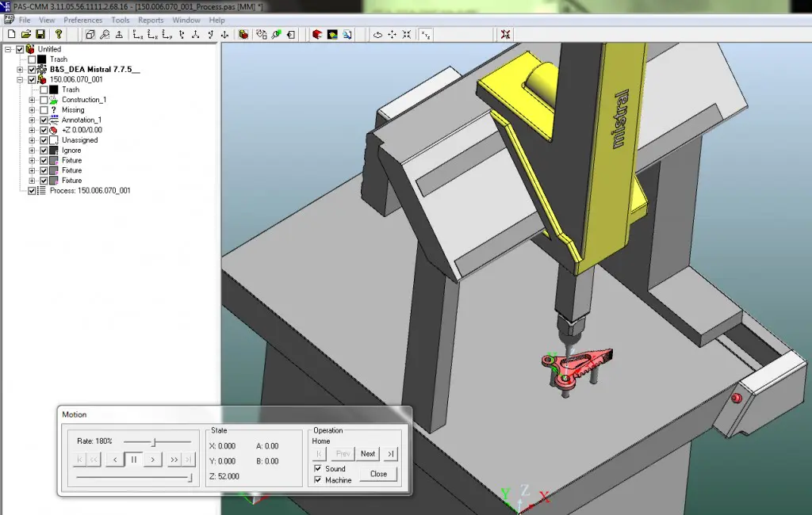Save the process with the floppy disk icon
812x515 pixels.
coord(40,35)
